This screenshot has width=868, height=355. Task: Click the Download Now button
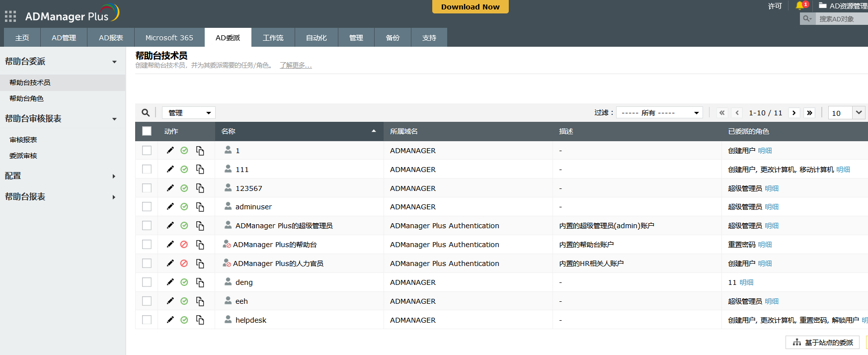(x=470, y=7)
